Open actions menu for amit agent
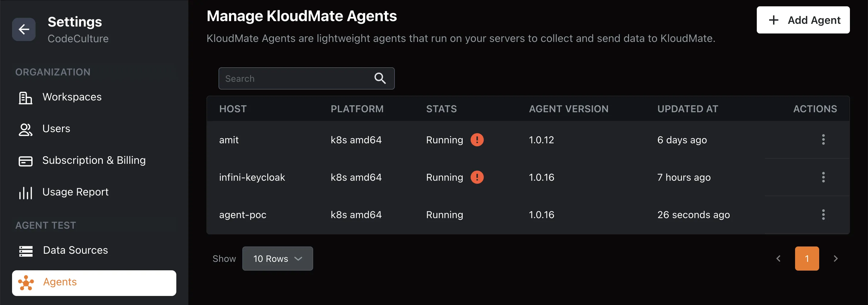Viewport: 868px width, 305px height. pos(823,140)
